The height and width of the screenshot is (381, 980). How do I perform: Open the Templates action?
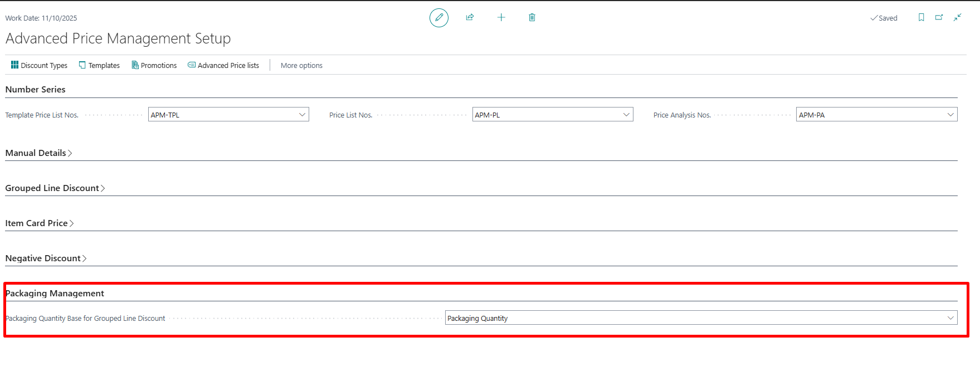click(x=99, y=65)
